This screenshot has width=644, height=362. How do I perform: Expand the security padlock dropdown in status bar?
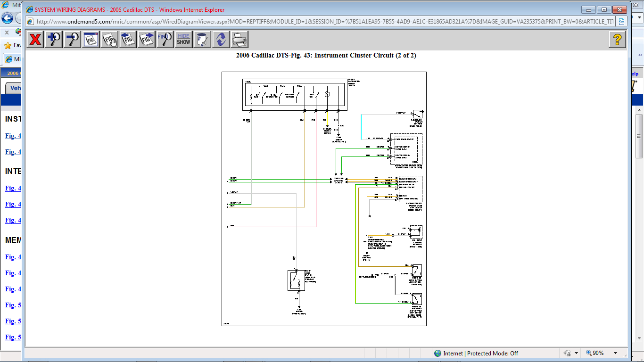pyautogui.click(x=577, y=353)
